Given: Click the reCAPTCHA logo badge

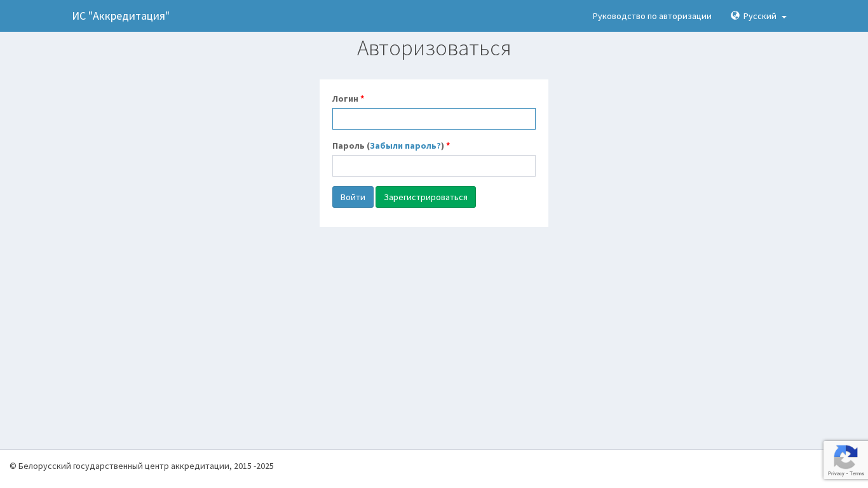Looking at the screenshot, I should 845,457.
